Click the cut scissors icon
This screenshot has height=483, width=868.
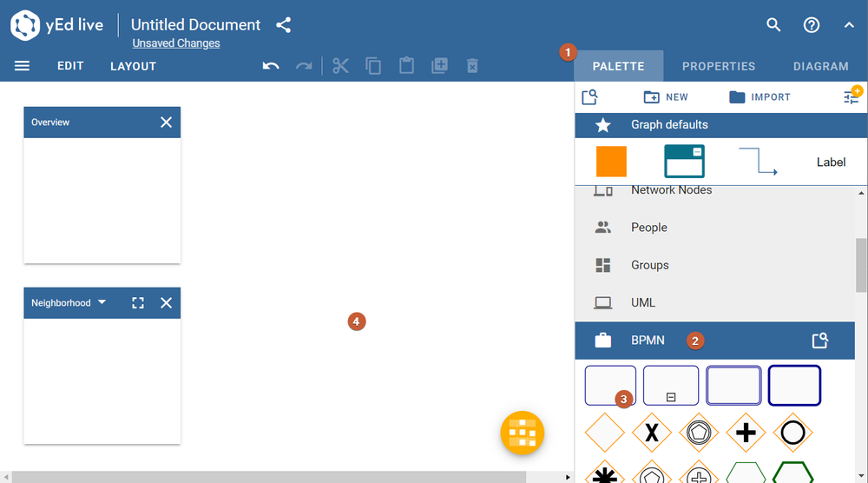pyautogui.click(x=340, y=66)
